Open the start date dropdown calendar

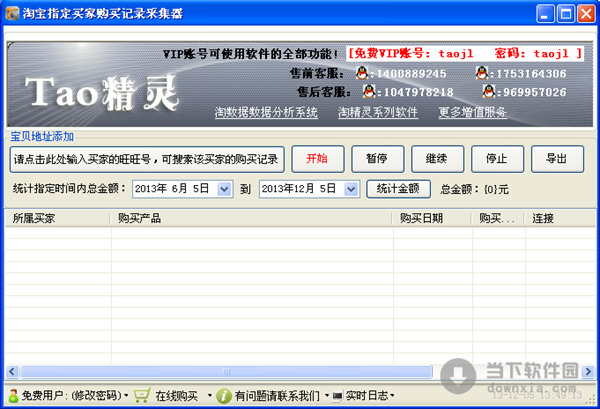click(x=224, y=189)
